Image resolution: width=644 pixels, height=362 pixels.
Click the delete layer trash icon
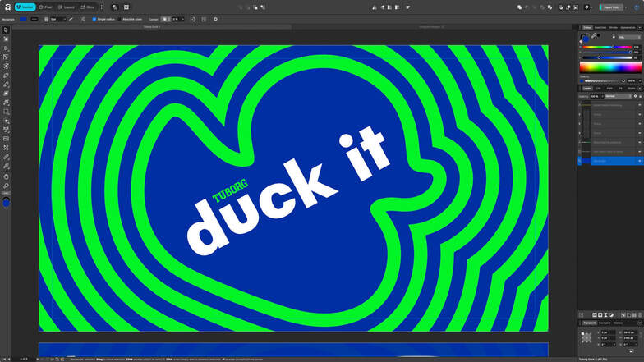click(638, 314)
